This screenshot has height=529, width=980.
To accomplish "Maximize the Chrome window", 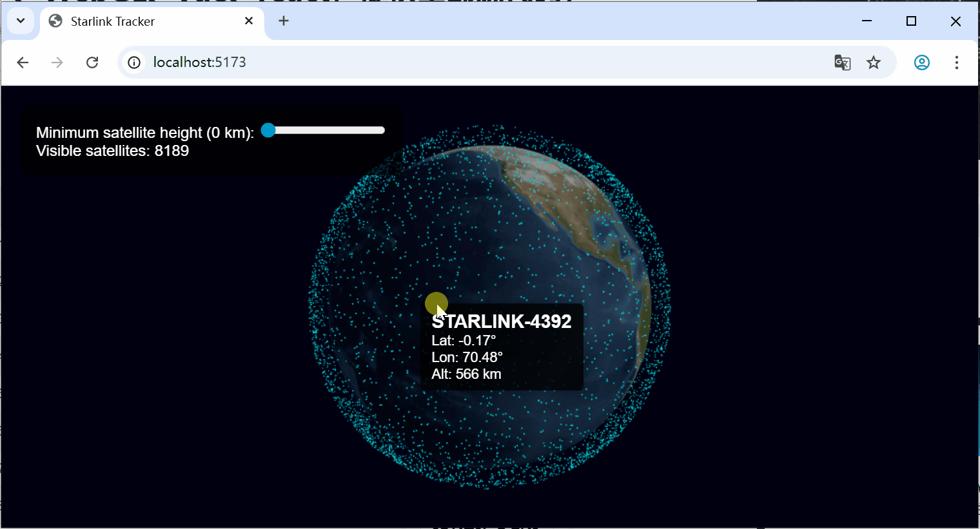I will coord(911,21).
